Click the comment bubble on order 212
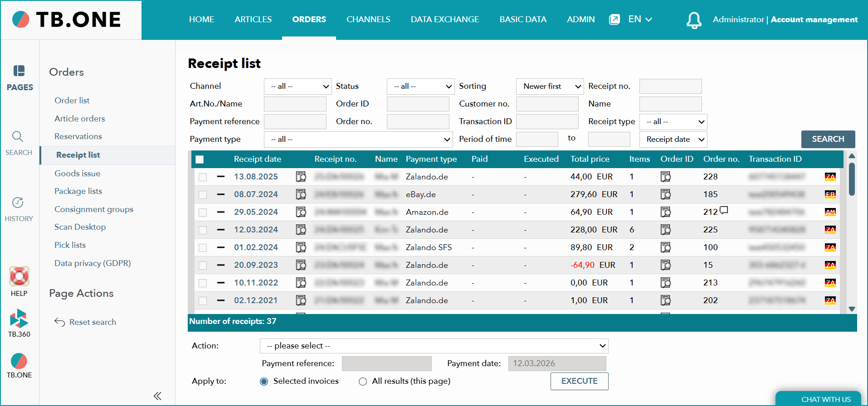The image size is (868, 406). coord(724,210)
